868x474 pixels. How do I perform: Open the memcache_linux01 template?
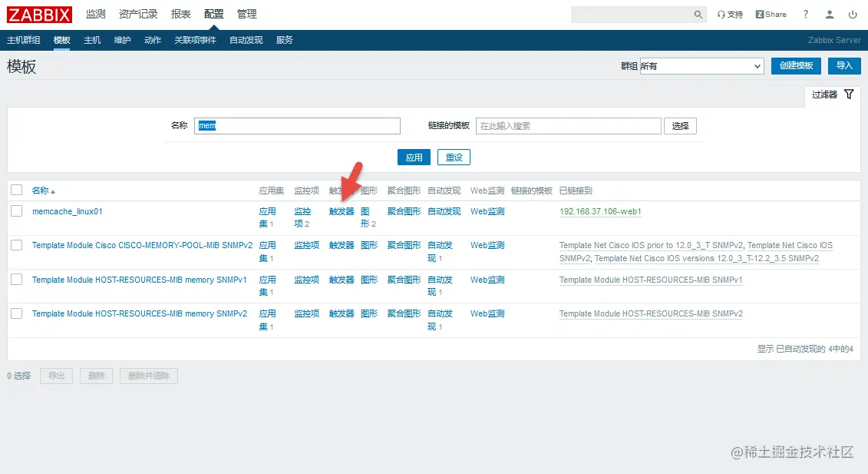(x=67, y=211)
